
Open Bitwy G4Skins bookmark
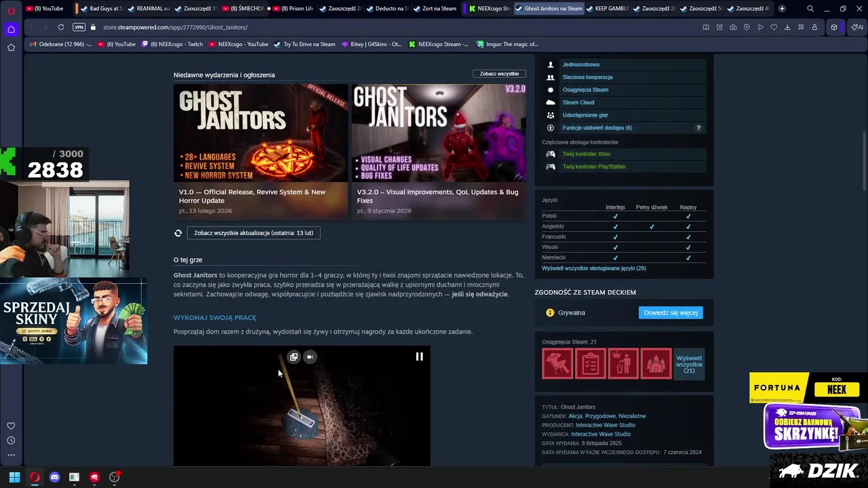click(372, 44)
